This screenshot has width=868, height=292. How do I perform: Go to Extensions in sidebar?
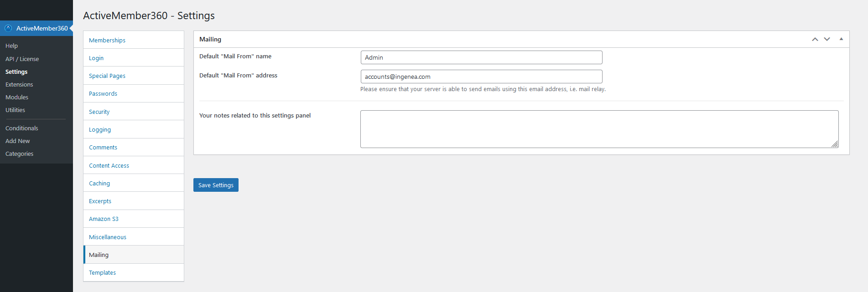[x=19, y=85]
